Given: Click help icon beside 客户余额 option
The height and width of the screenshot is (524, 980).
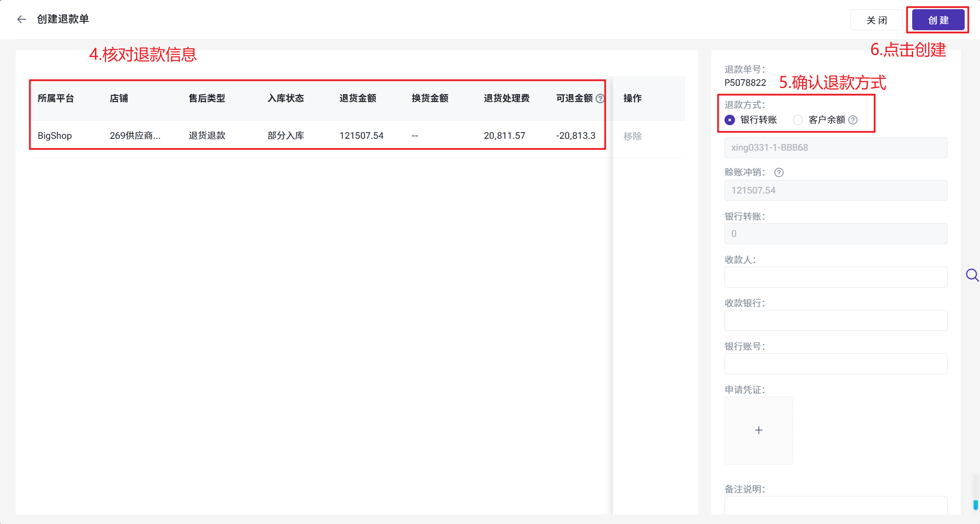Looking at the screenshot, I should click(x=853, y=120).
